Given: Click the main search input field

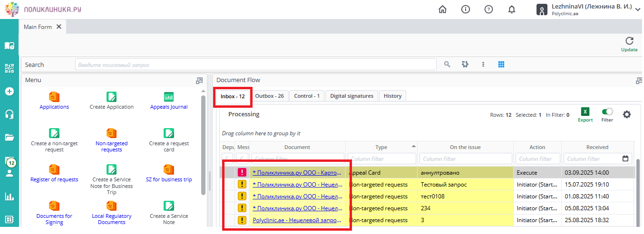Looking at the screenshot, I should tap(255, 65).
